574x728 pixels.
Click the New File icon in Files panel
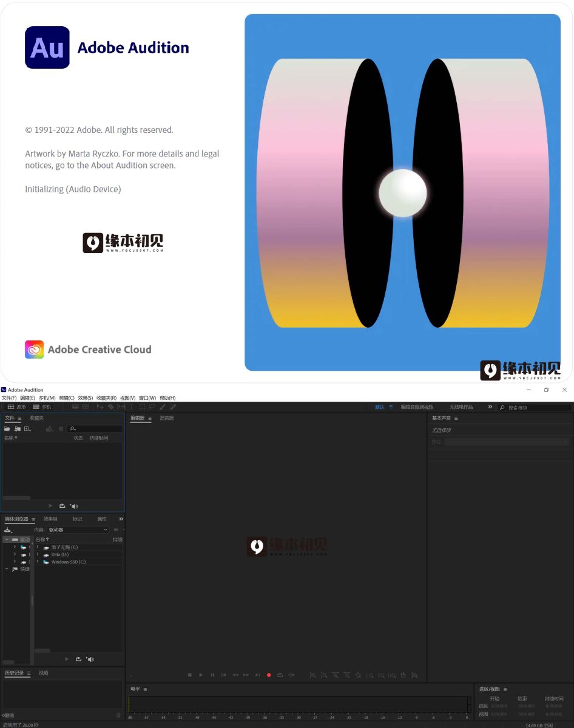[x=27, y=429]
